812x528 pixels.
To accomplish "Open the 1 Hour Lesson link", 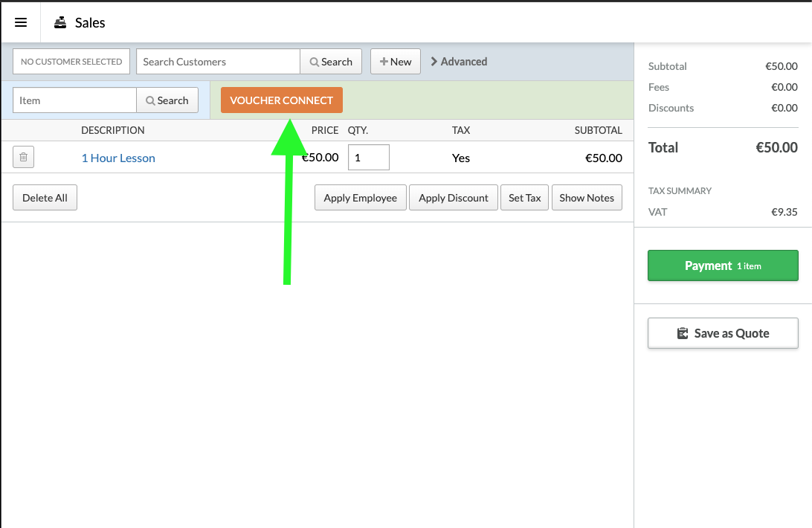I will [x=118, y=158].
